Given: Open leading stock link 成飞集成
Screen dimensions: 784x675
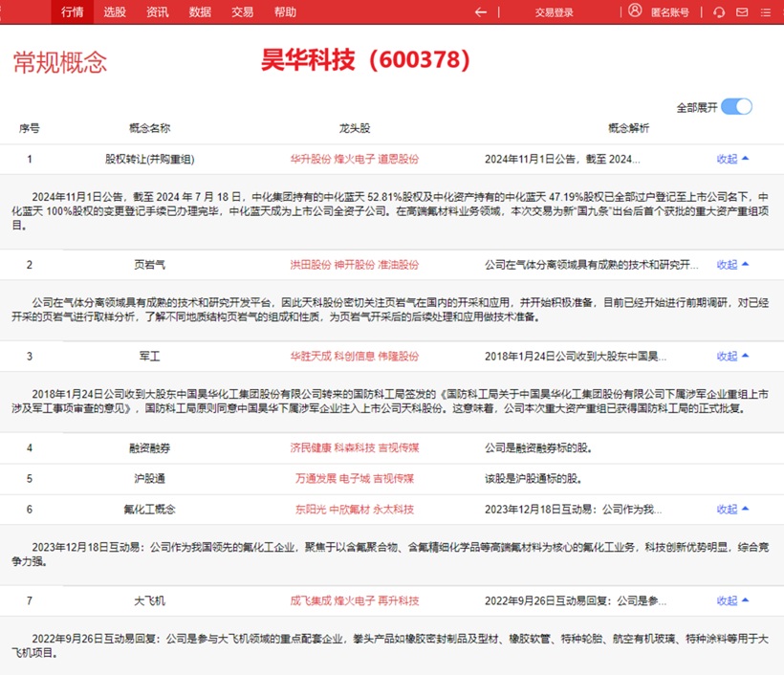Looking at the screenshot, I should (x=311, y=600).
